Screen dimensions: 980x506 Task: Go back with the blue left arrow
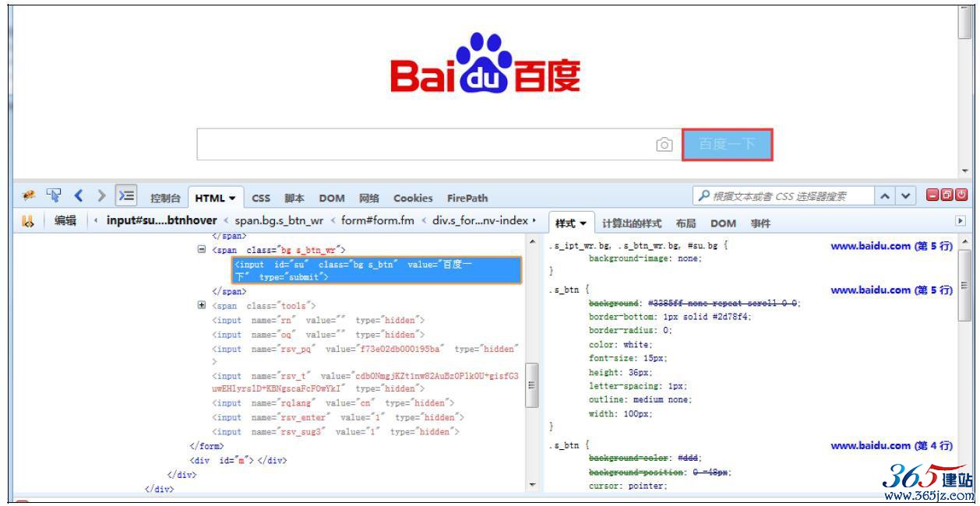click(x=78, y=197)
